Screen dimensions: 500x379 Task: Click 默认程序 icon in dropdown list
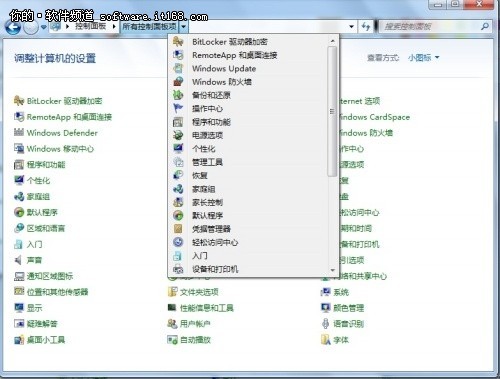pos(178,215)
